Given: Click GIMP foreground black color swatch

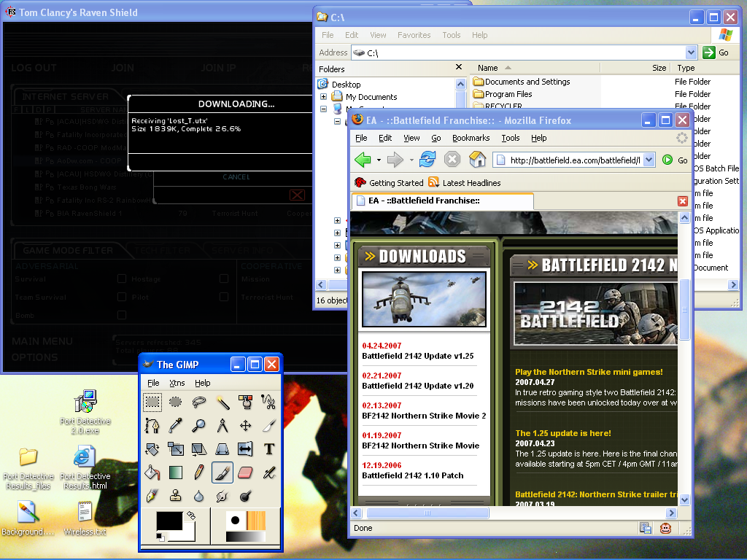Looking at the screenshot, I should coord(169,521).
